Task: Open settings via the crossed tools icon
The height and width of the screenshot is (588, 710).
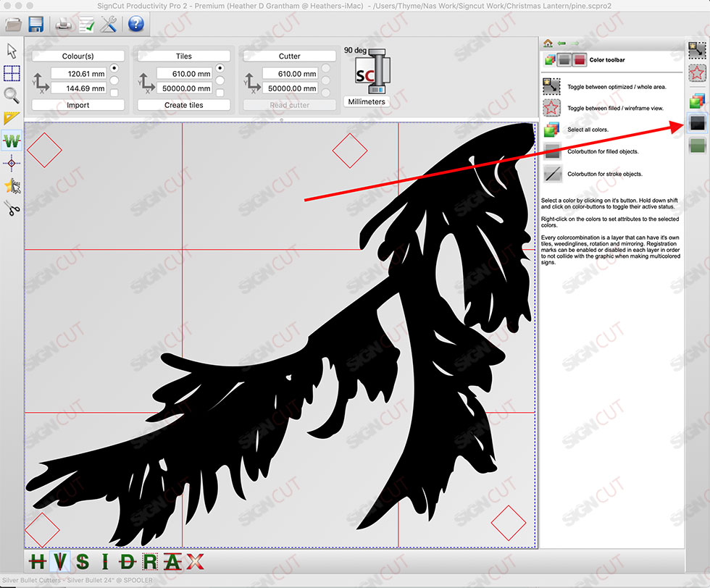Action: [x=108, y=24]
